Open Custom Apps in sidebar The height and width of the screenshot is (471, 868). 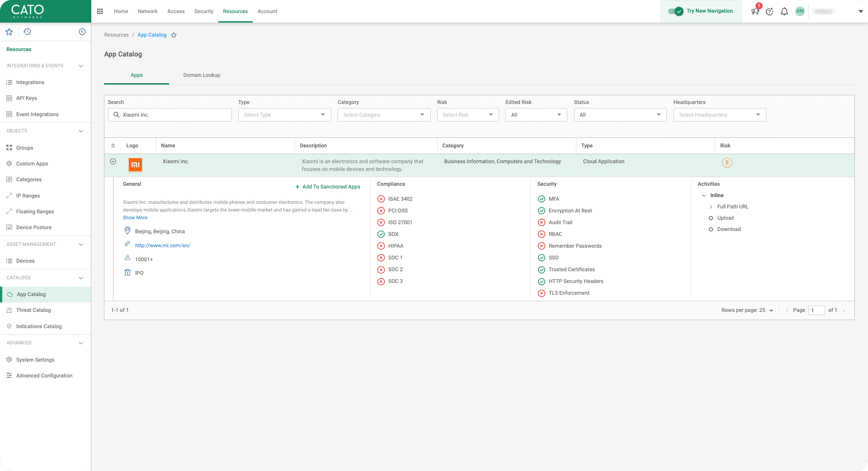(32, 164)
